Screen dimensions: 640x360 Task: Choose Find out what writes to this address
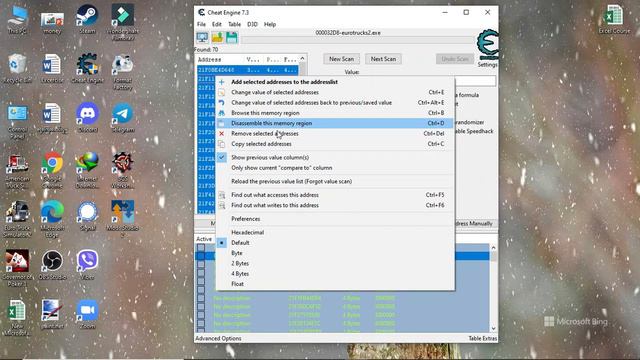click(335, 205)
